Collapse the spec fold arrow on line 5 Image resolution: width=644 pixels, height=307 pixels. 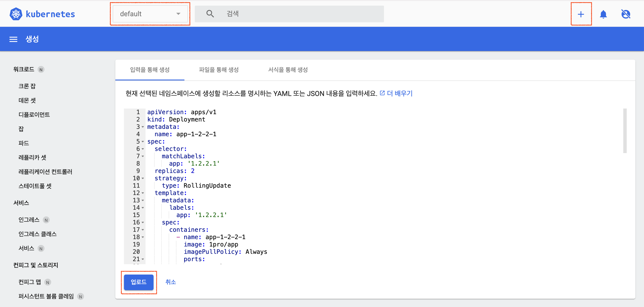[143, 142]
